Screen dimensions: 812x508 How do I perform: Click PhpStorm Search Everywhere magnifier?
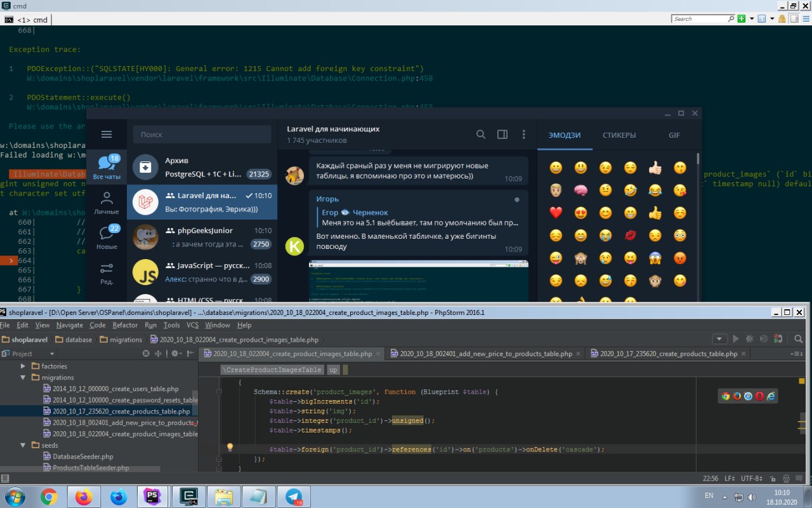click(799, 340)
